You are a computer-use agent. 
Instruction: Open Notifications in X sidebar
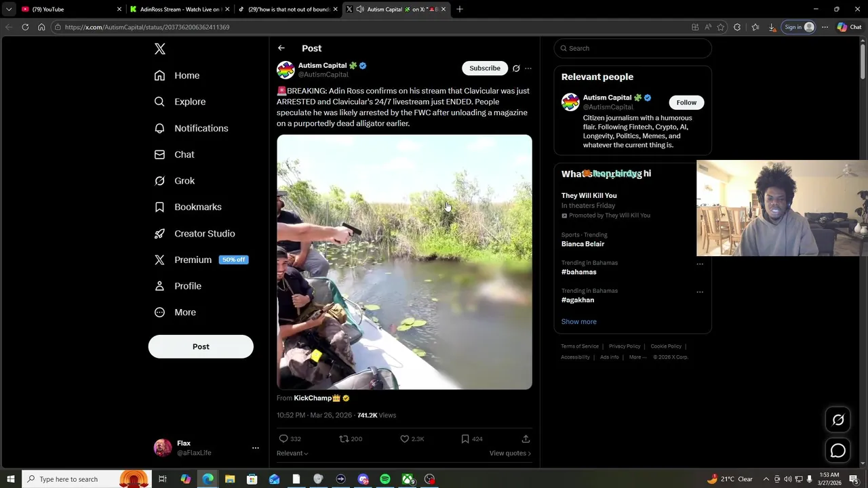[191, 128]
